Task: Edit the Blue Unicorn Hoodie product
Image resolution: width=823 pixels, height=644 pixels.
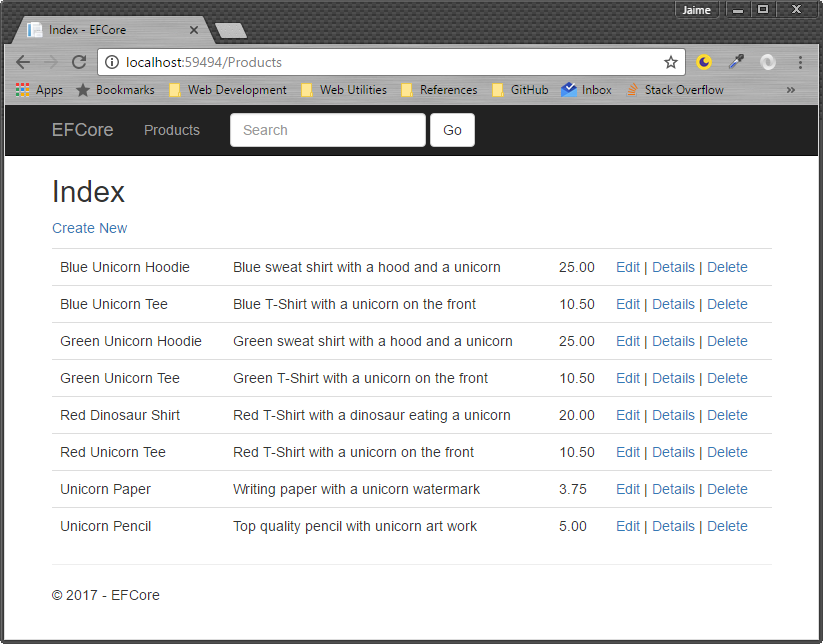Action: click(x=627, y=267)
